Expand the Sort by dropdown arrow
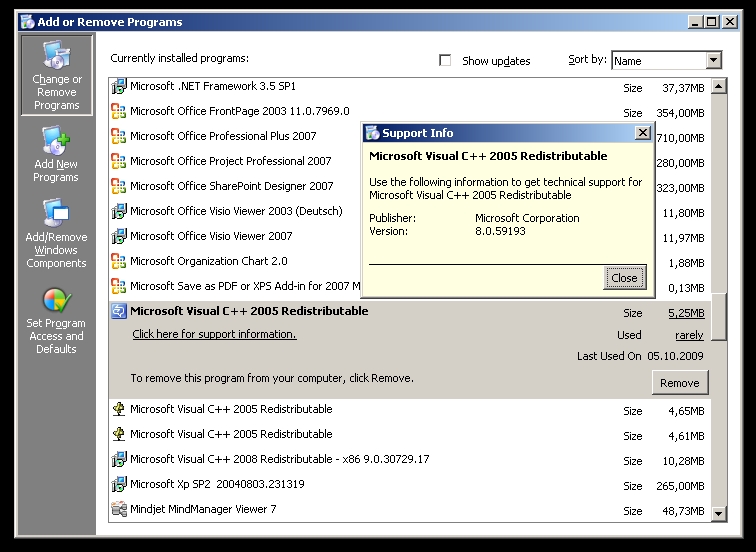This screenshot has width=756, height=552. (713, 61)
